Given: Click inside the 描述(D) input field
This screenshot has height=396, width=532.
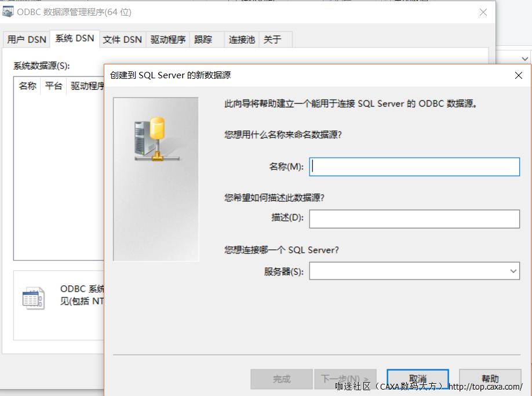Looking at the screenshot, I should click(x=414, y=219).
